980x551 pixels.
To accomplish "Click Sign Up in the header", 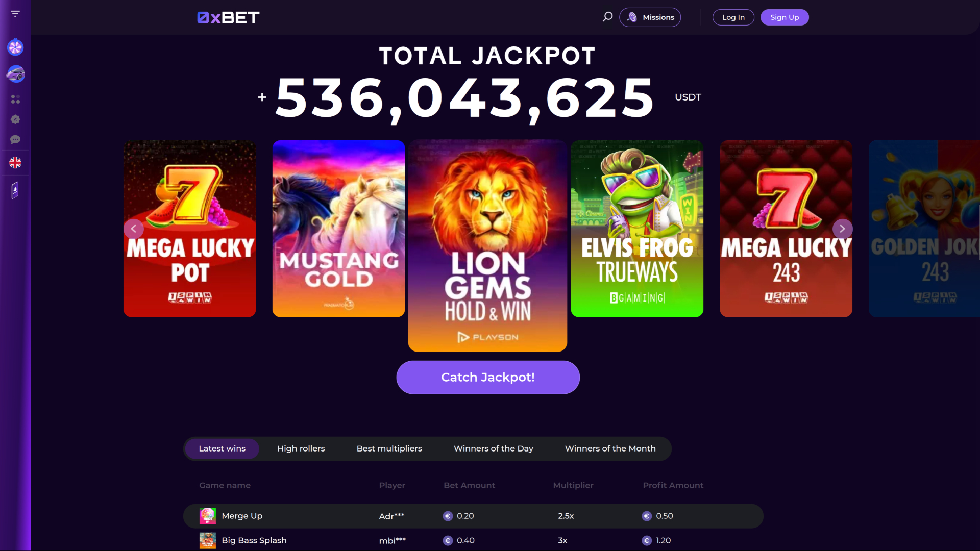I will point(785,17).
